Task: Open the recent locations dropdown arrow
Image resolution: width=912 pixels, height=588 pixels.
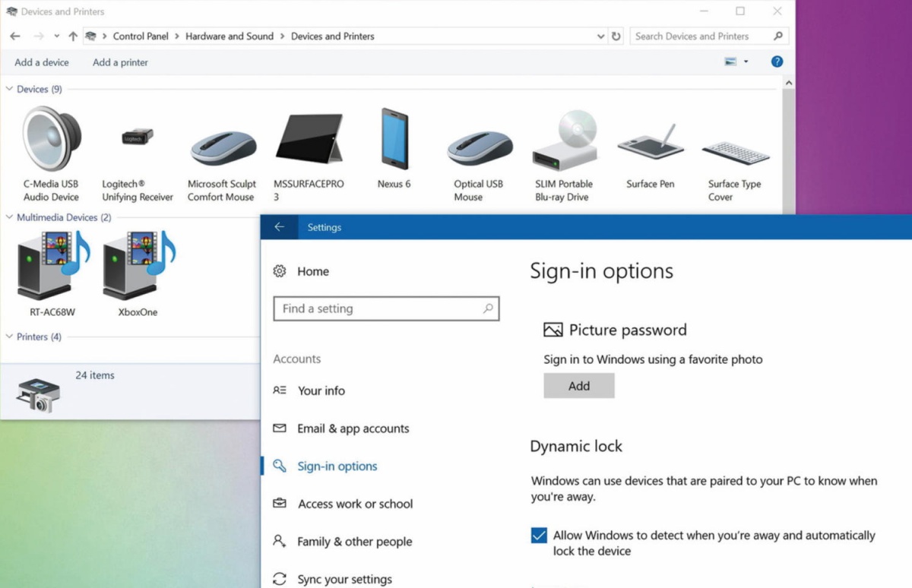Action: pos(57,36)
